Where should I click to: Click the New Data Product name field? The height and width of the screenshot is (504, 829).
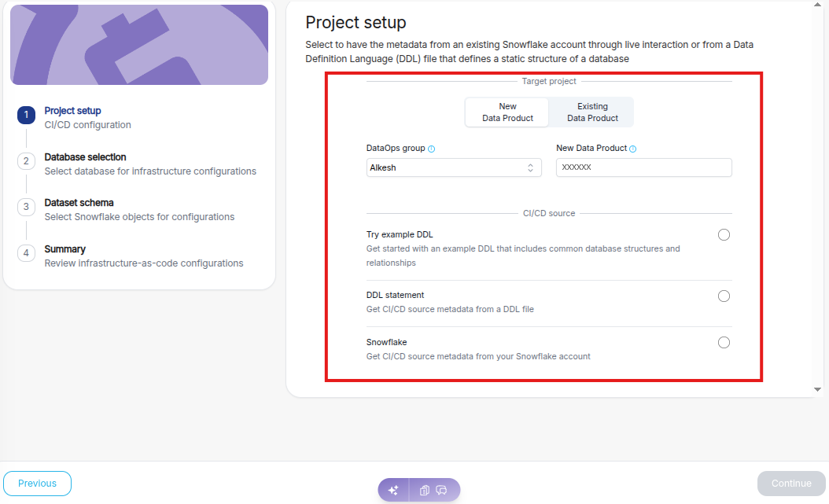click(643, 167)
